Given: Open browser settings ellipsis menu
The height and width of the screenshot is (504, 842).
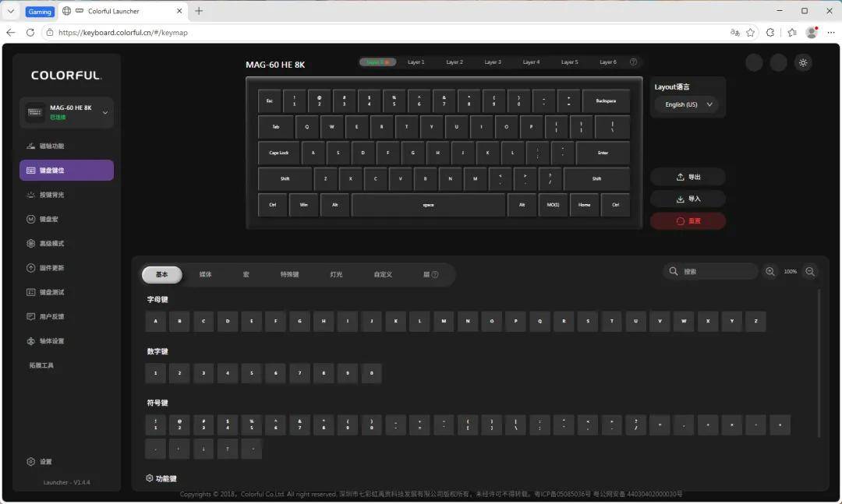Looking at the screenshot, I should pos(831,32).
